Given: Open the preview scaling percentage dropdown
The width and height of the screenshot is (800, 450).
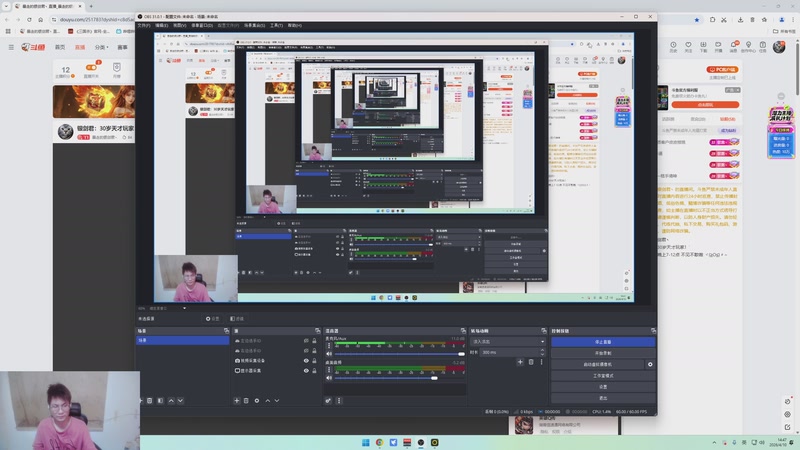Looking at the screenshot, I should coord(162,308).
